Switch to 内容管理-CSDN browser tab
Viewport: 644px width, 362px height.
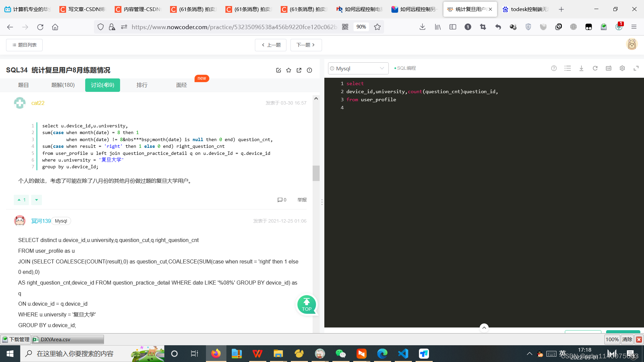click(x=139, y=9)
